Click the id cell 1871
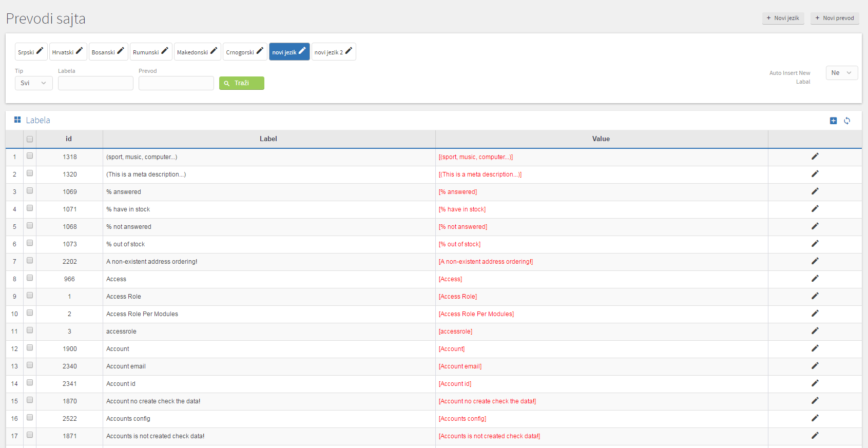 (x=70, y=436)
